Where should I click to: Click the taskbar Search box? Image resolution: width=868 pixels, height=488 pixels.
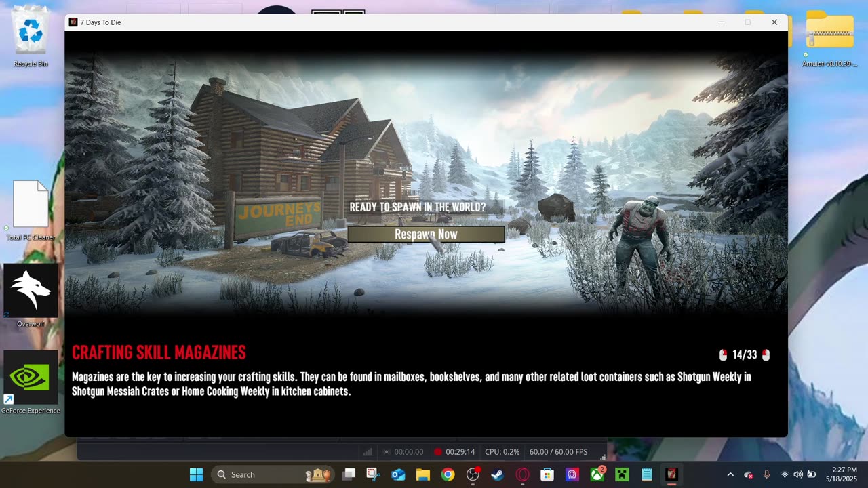tap(271, 474)
